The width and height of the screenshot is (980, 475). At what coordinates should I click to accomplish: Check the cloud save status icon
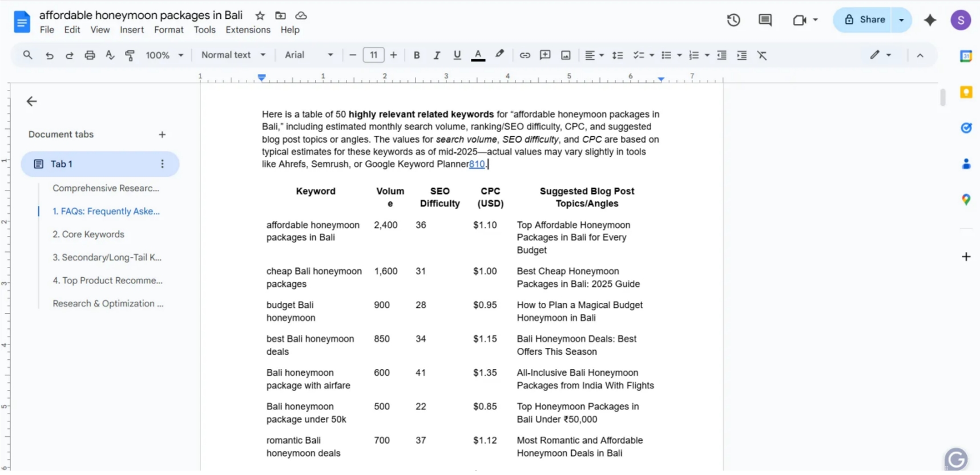click(301, 15)
